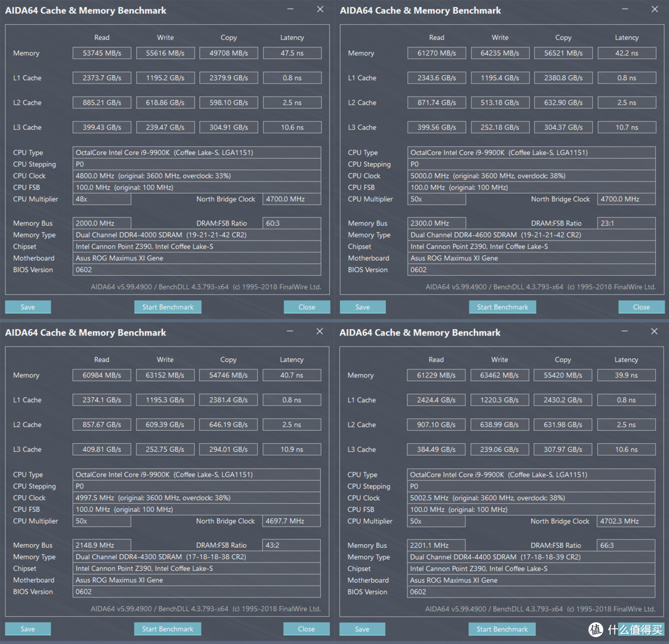Minimize the DDR4-4000 benchmark window
The image size is (669, 644).
(x=290, y=9)
